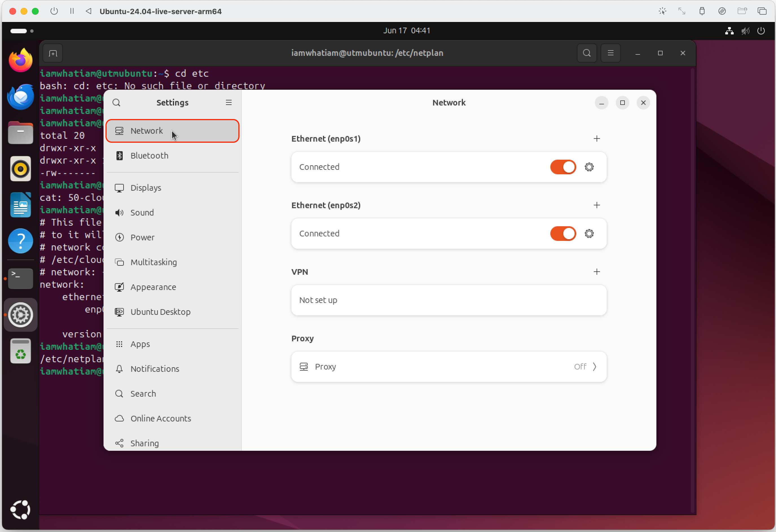Image resolution: width=776 pixels, height=532 pixels.
Task: Open the Proxy settings row
Action: point(449,367)
